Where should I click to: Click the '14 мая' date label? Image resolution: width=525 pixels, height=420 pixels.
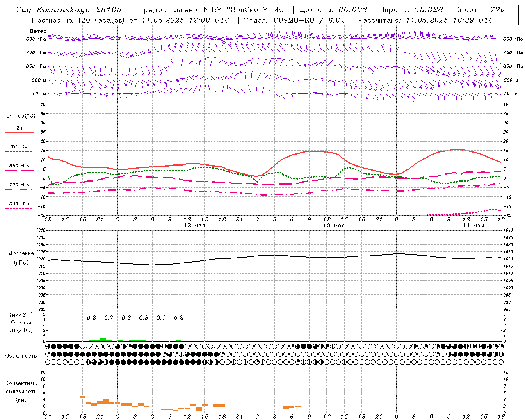(x=473, y=226)
